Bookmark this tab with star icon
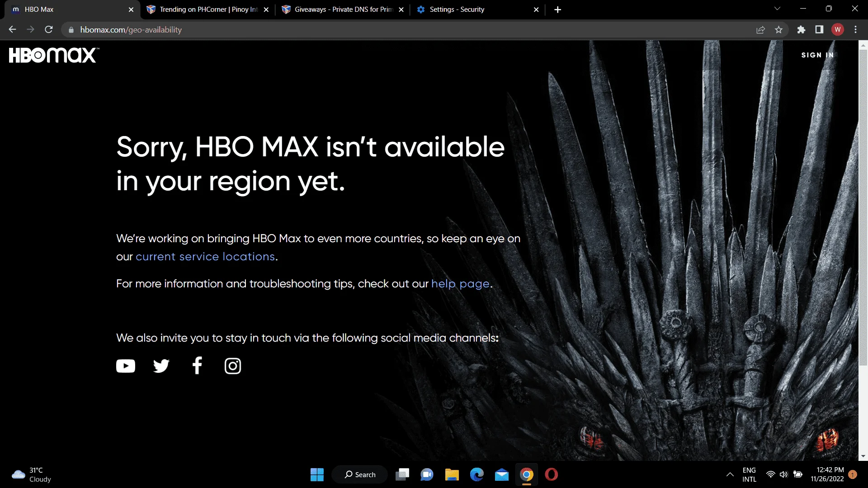This screenshot has height=488, width=868. pyautogui.click(x=778, y=30)
